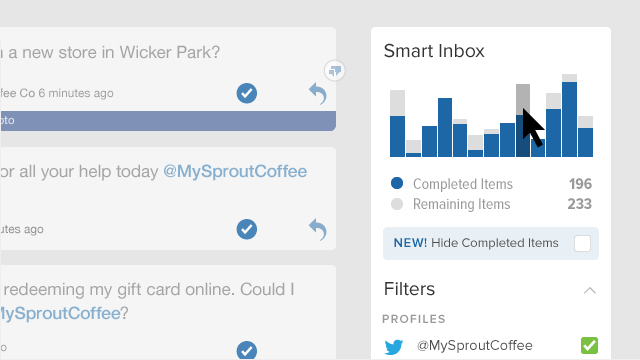Reply to the Wicker Park store message

318,93
